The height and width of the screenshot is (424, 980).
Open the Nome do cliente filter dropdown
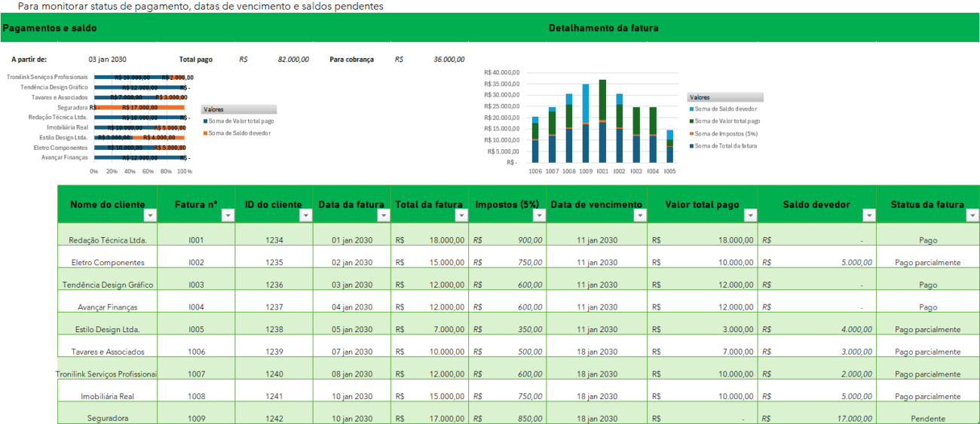(x=150, y=215)
